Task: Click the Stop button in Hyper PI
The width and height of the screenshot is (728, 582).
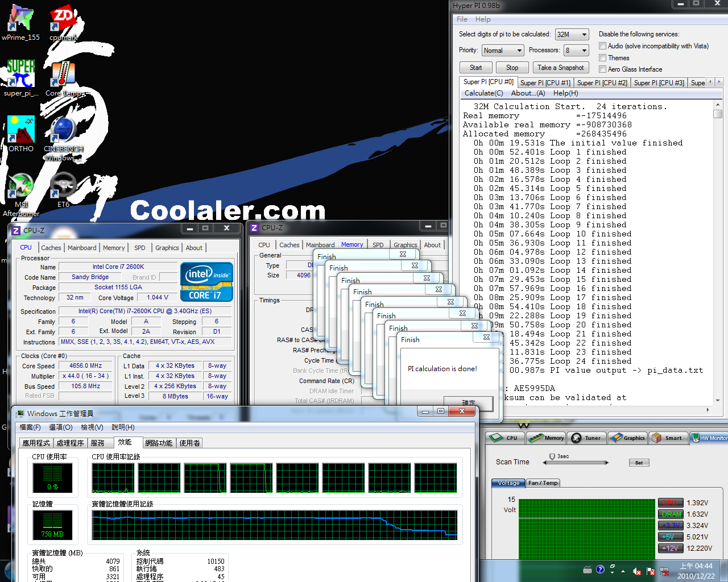Action: [512, 67]
